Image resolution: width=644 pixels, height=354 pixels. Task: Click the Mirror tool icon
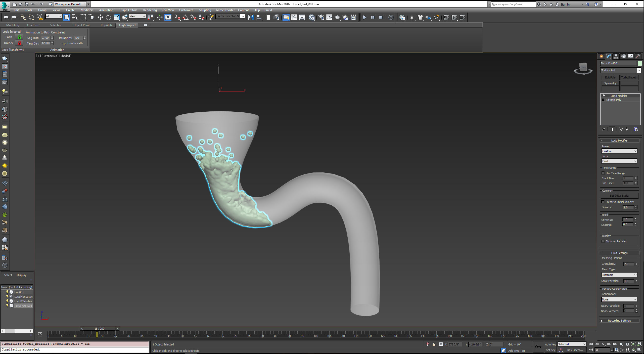coord(251,17)
